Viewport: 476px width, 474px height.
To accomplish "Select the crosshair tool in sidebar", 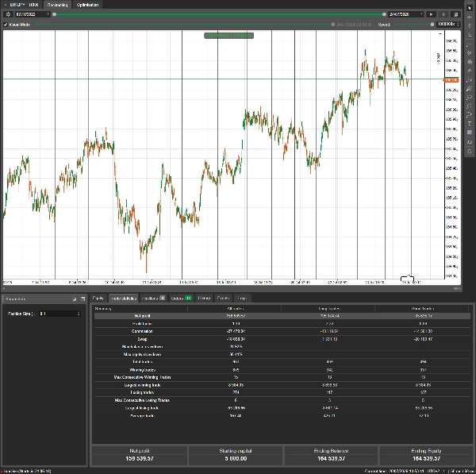I will 470,17.
